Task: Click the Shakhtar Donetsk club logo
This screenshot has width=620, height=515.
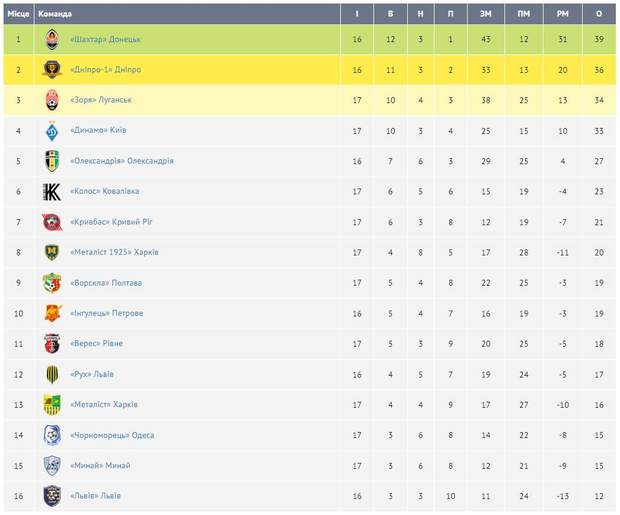Action: [x=52, y=39]
